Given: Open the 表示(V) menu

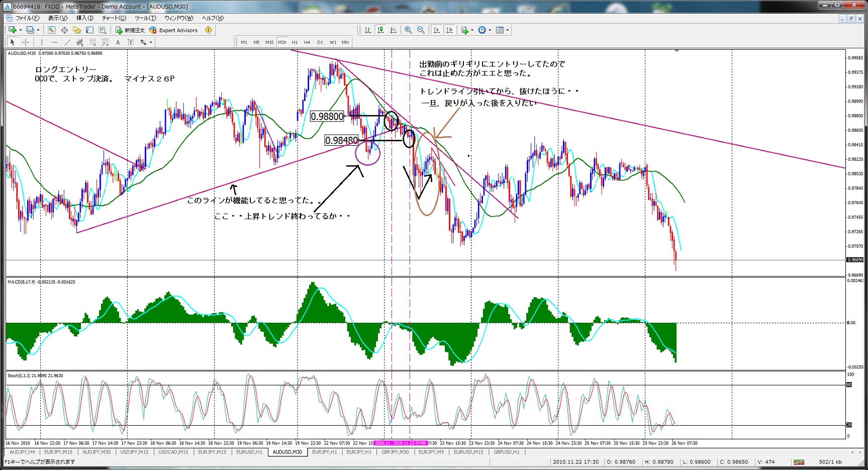Looking at the screenshot, I should (58, 18).
